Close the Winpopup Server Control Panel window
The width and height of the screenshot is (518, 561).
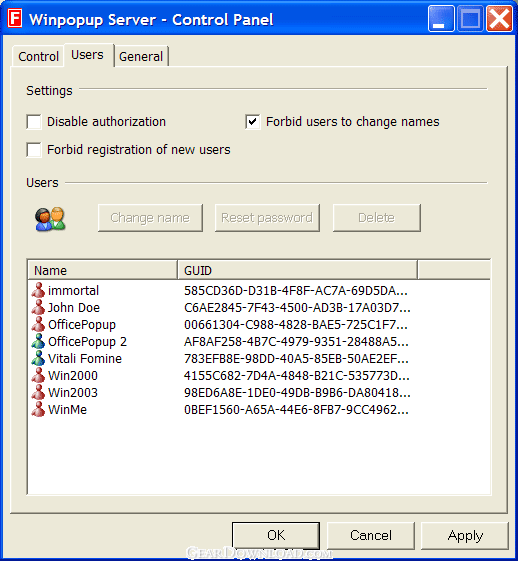[x=499, y=19]
